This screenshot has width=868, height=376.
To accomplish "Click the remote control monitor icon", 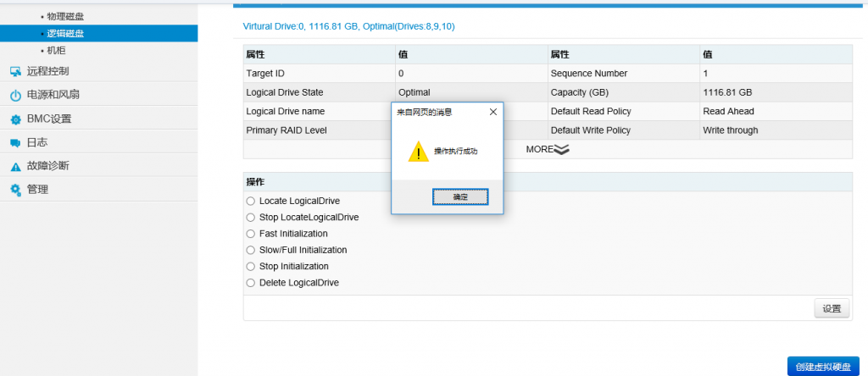I will (15, 71).
